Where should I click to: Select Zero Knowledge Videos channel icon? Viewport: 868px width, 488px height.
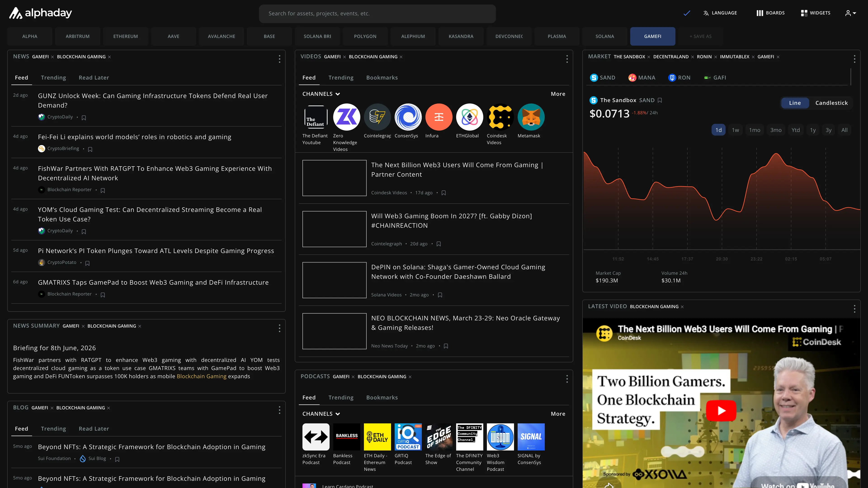pos(346,117)
